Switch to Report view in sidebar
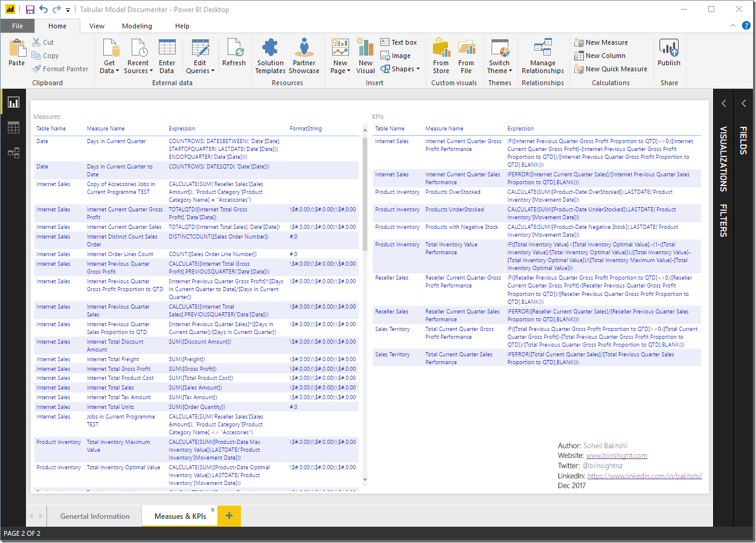This screenshot has height=543, width=756. click(x=13, y=103)
